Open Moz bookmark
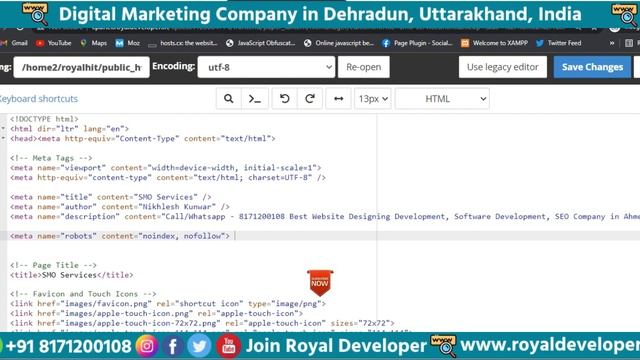 [x=128, y=43]
